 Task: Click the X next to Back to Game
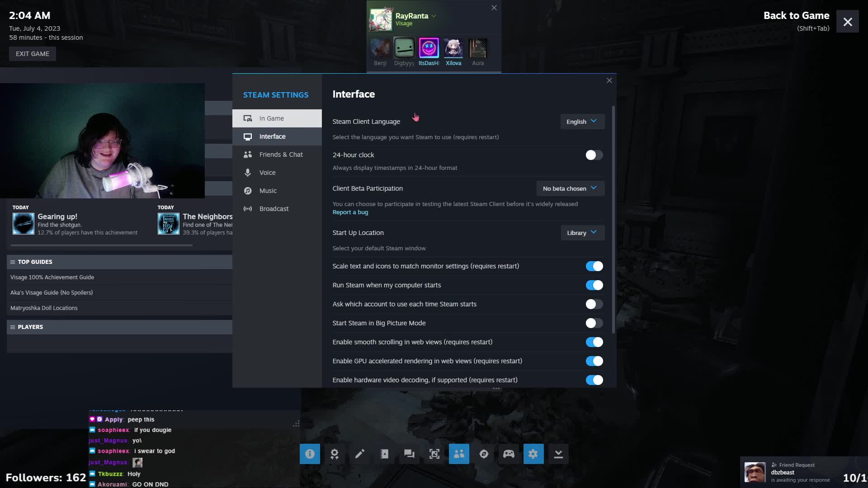tap(848, 22)
